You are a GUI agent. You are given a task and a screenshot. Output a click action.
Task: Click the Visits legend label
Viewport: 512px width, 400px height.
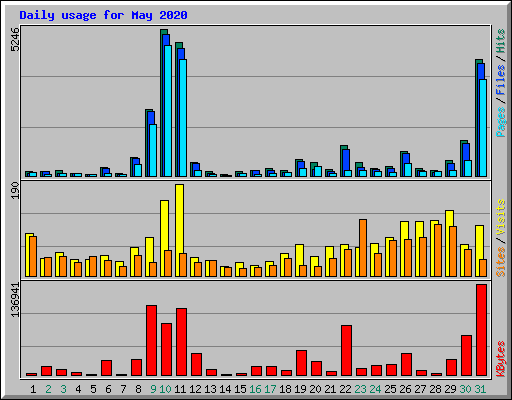[500, 217]
